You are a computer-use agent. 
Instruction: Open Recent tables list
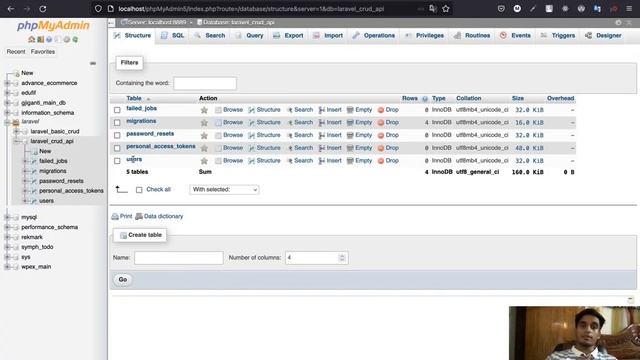click(16, 52)
